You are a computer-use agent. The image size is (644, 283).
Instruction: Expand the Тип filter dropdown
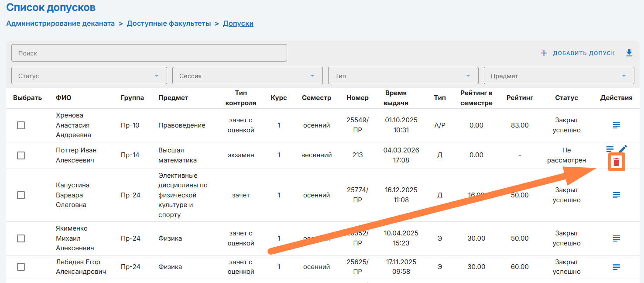click(x=403, y=76)
